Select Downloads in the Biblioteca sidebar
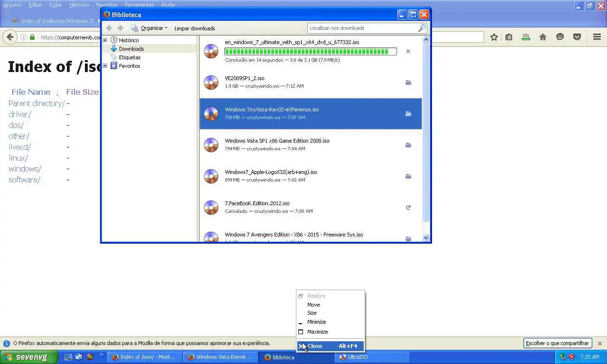The height and width of the screenshot is (364, 607). tap(131, 49)
